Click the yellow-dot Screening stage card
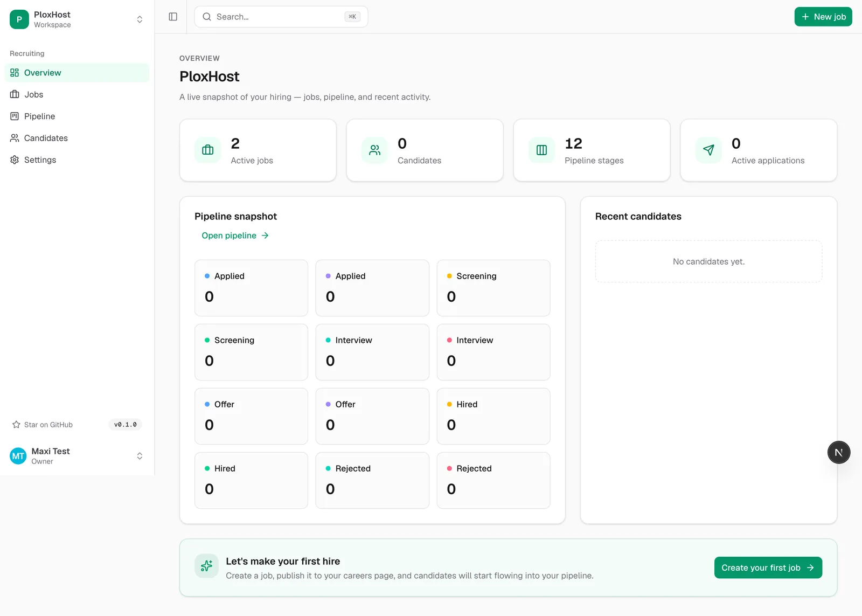Screen dimensions: 862x616 493,288
